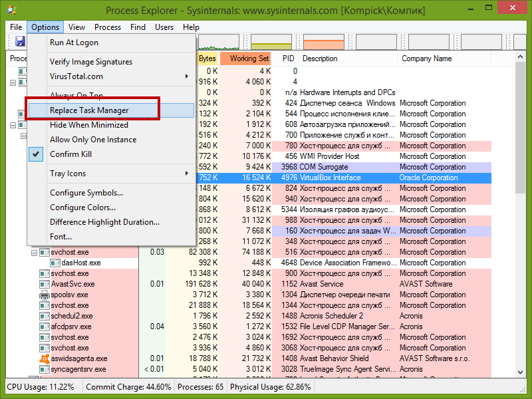Collapse the tree node on the PID 608 row
This screenshot has height=399, width=532.
click(13, 125)
